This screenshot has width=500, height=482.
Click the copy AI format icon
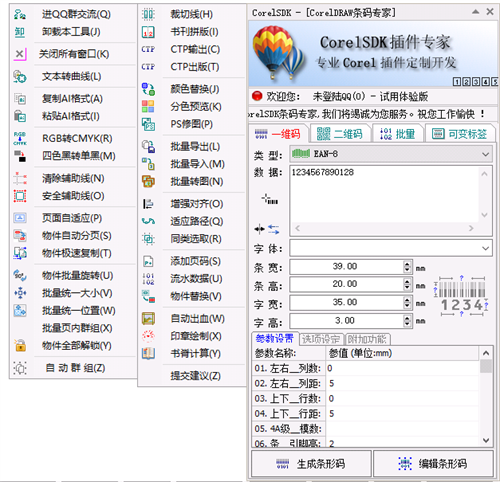click(20, 99)
